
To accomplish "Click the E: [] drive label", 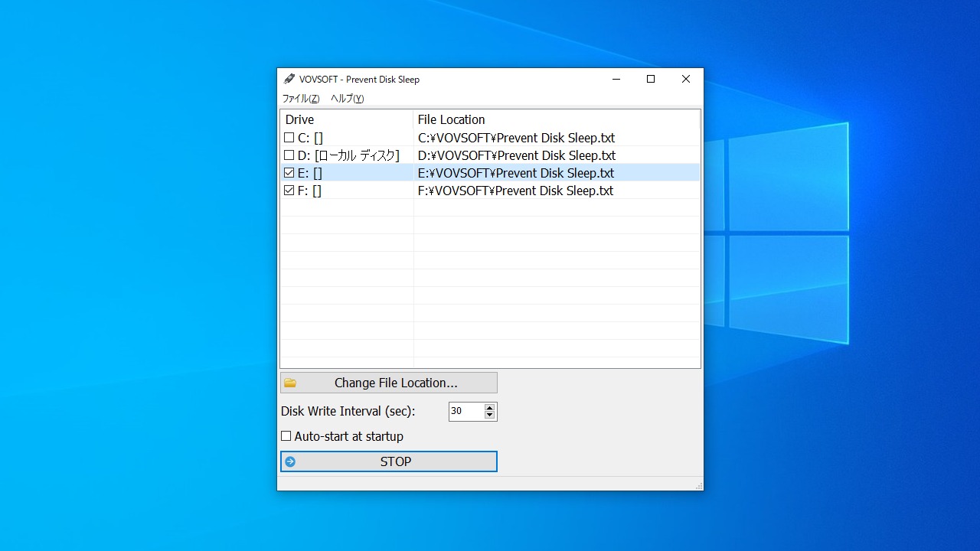I will tap(310, 173).
